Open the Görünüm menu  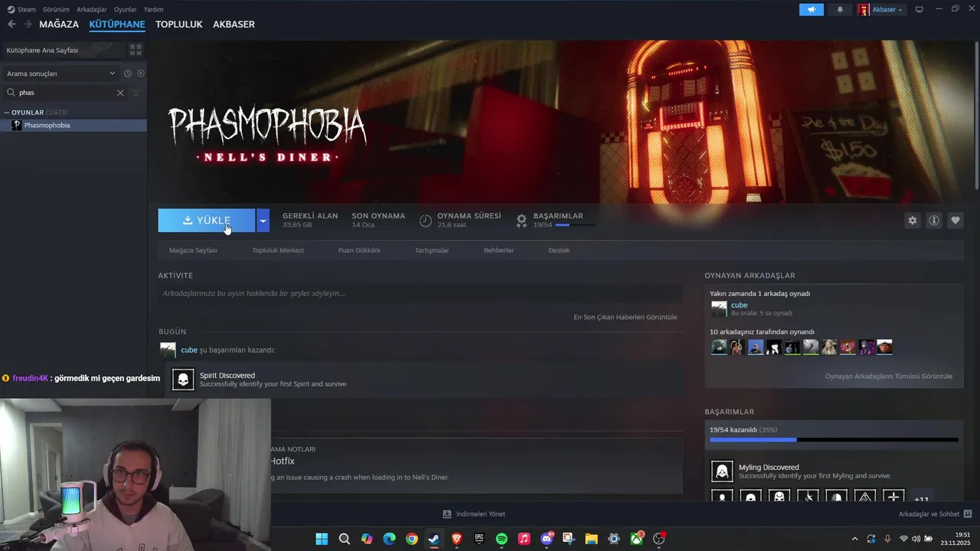tap(56, 9)
